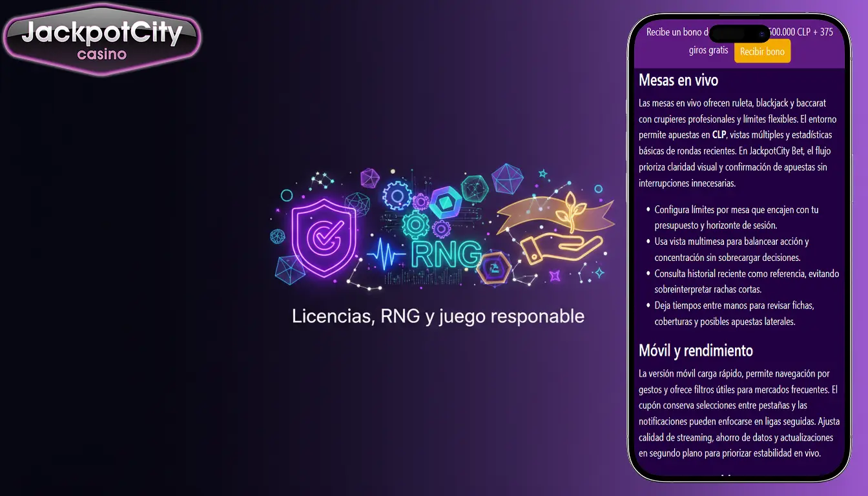Image resolution: width=868 pixels, height=496 pixels.
Task: Click the giros gratis text in banner
Action: (708, 50)
